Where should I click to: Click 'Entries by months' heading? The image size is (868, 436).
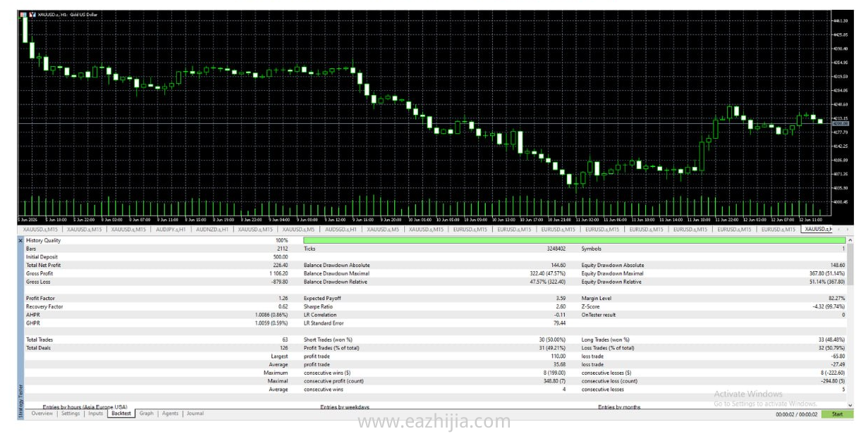(x=620, y=407)
